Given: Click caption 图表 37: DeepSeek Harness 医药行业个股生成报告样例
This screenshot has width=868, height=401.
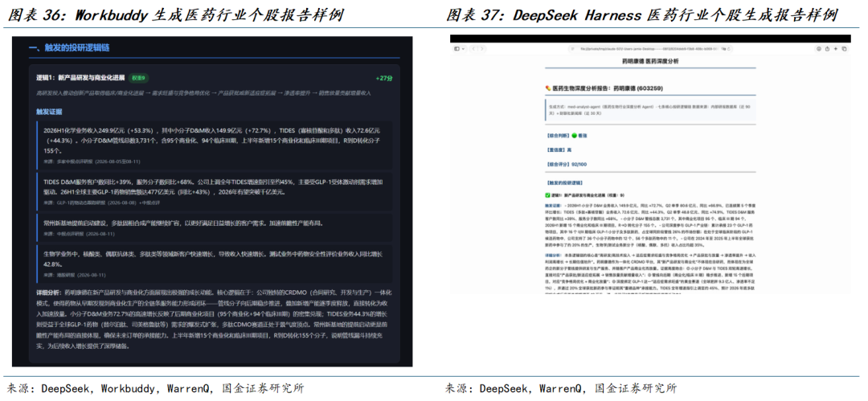Looking at the screenshot, I should coord(641,14).
